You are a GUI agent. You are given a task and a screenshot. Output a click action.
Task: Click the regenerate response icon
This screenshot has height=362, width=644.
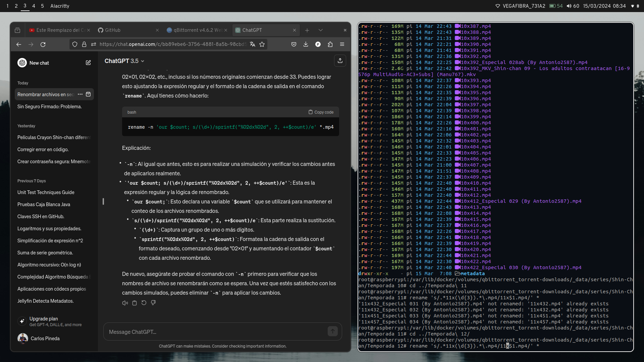pyautogui.click(x=144, y=303)
